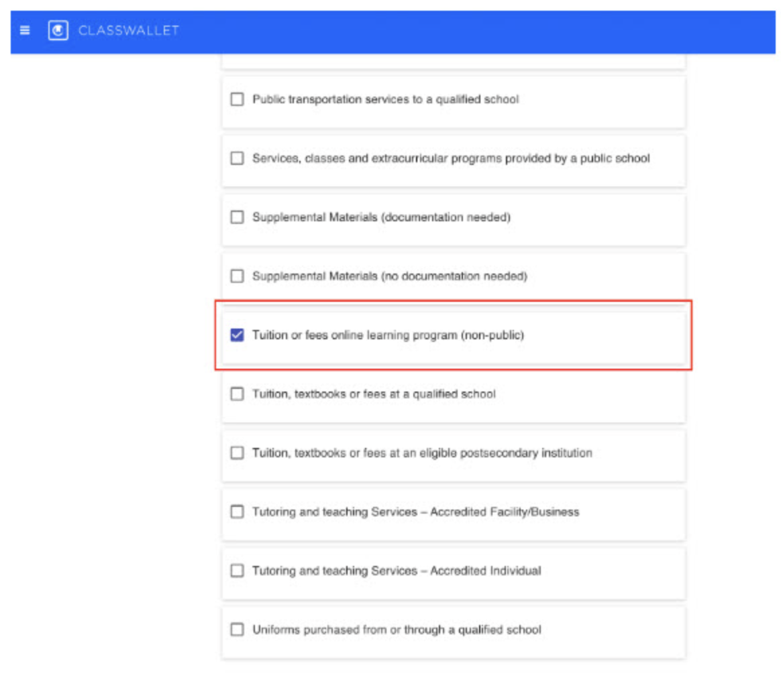The image size is (781, 700).
Task: Enable the Accredited Facility/Business tutoring checkbox
Action: tap(237, 512)
